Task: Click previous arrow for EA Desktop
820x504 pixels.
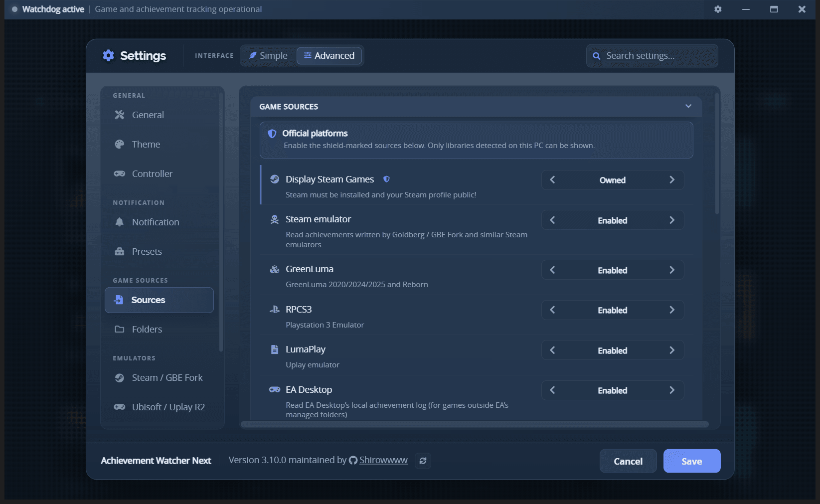Action: pos(552,390)
